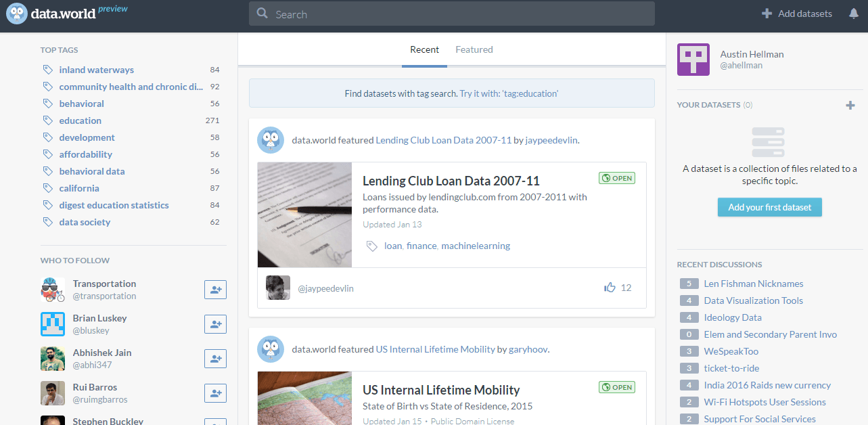Like the Lending Club dataset with thumbs-up
Viewport: 868px width, 425px height.
[x=610, y=288]
